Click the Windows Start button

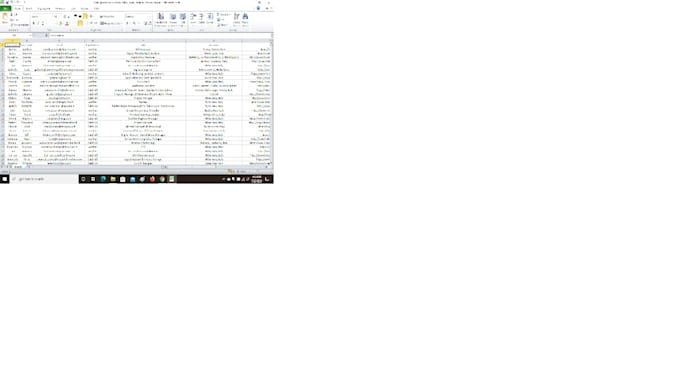[x=5, y=179]
